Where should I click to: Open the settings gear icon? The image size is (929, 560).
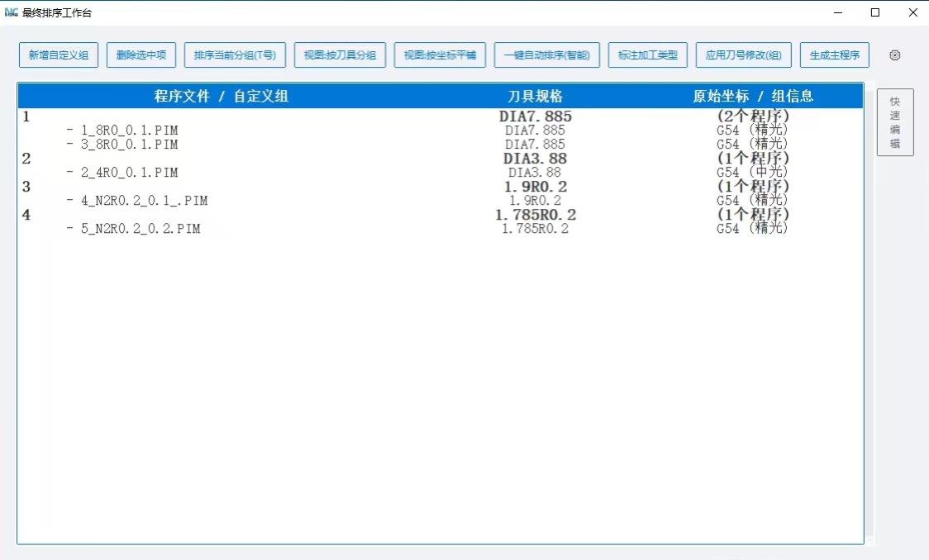[894, 55]
